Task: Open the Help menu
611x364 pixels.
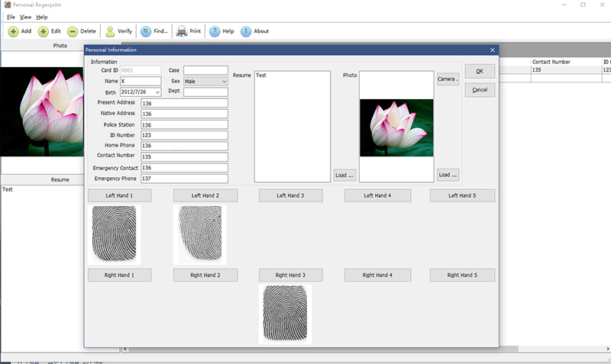Action: pyautogui.click(x=42, y=17)
